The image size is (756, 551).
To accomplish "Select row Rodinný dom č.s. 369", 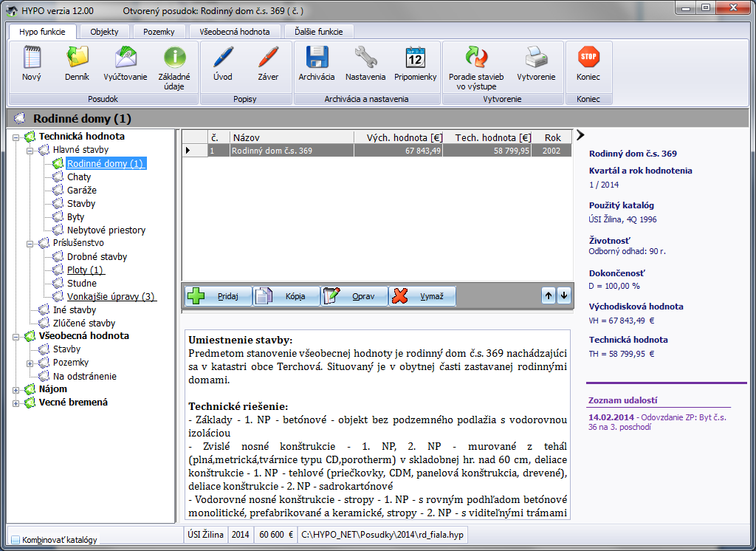I will [377, 151].
